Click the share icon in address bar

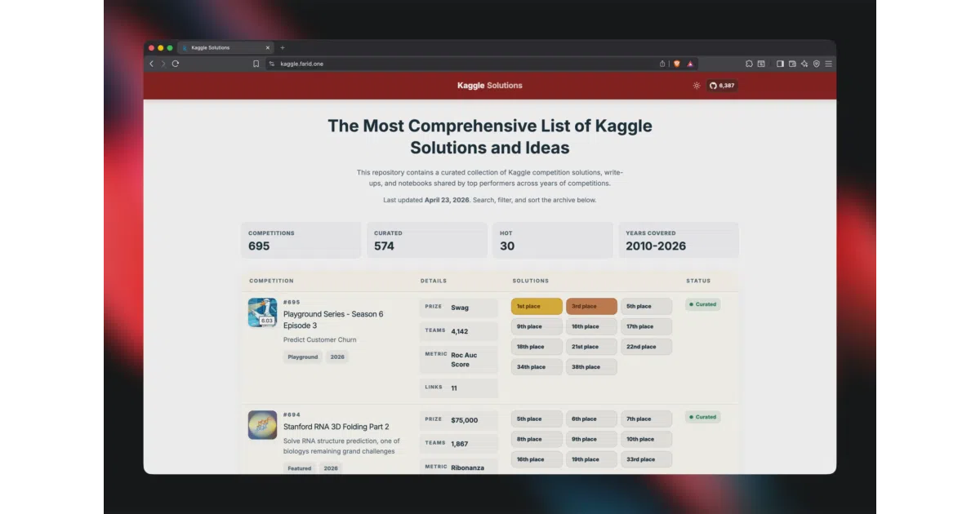click(x=662, y=64)
